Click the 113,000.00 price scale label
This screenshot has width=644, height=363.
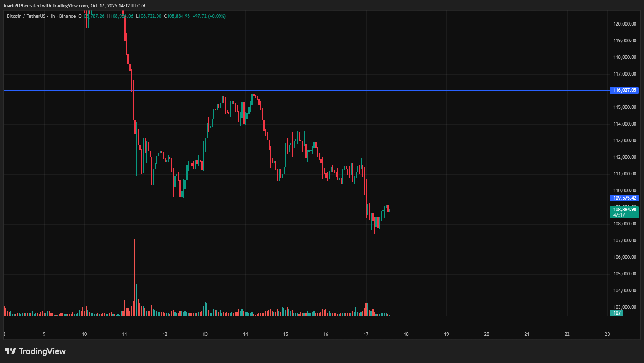625,141
